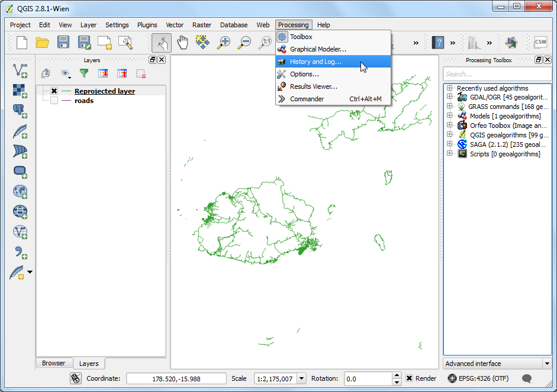Switch to the Browser tab
This screenshot has height=392, width=557.
pos(53,363)
